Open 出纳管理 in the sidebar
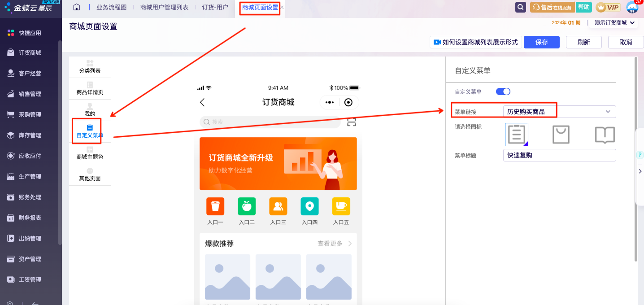Viewport: 644px width, 305px height. [30, 238]
